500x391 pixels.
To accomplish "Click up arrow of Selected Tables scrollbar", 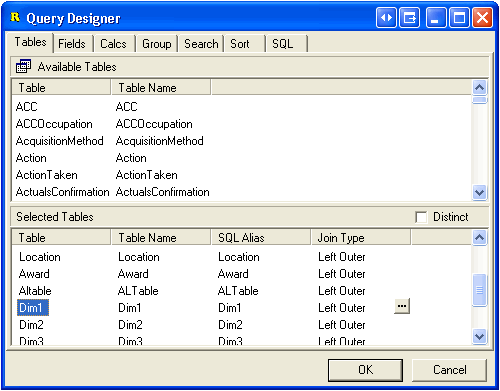I will coord(479,238).
